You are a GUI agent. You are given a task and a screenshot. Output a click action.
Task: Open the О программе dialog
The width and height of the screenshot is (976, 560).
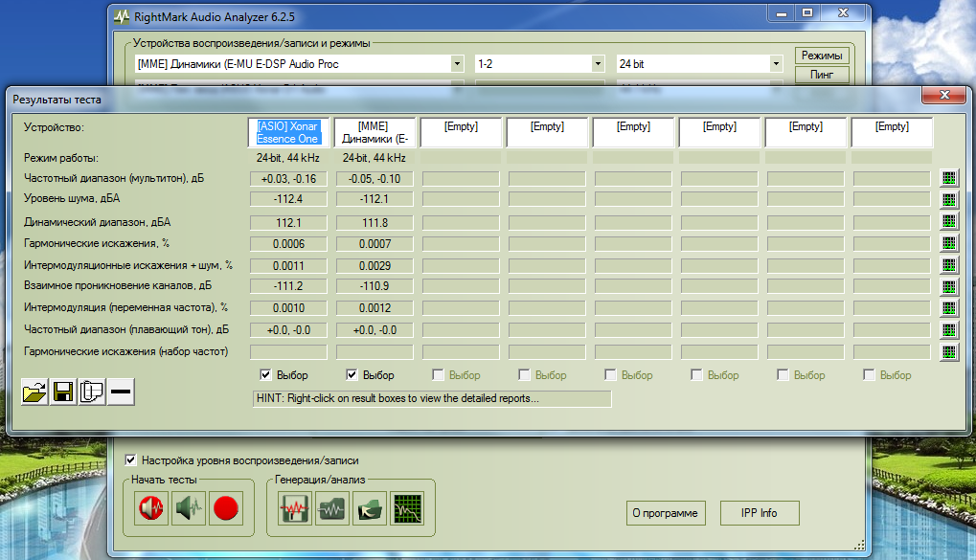pyautogui.click(x=666, y=513)
